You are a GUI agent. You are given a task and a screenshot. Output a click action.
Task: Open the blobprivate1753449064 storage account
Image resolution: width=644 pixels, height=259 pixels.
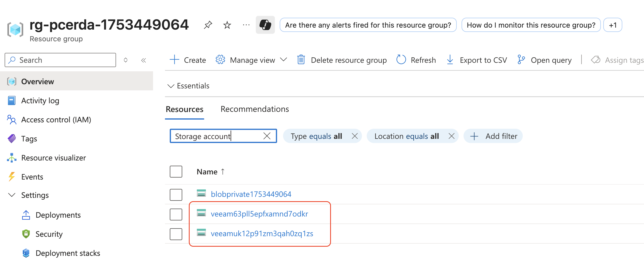(251, 194)
